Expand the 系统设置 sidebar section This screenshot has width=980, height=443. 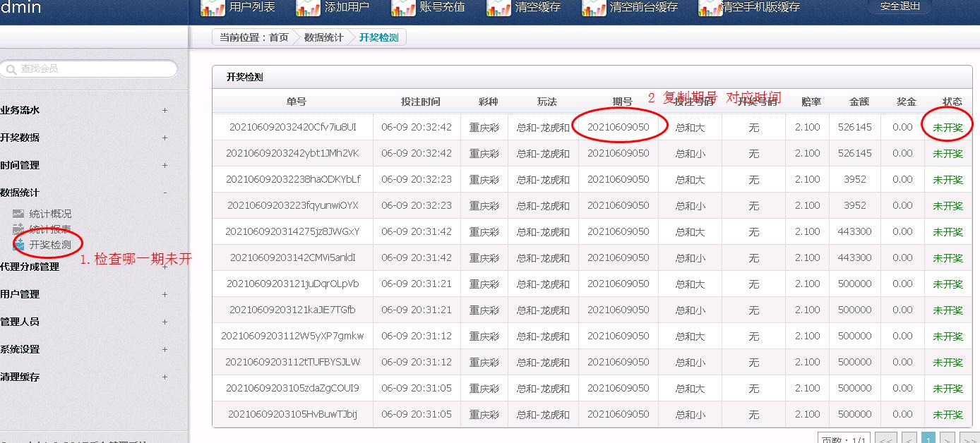pyautogui.click(x=165, y=349)
